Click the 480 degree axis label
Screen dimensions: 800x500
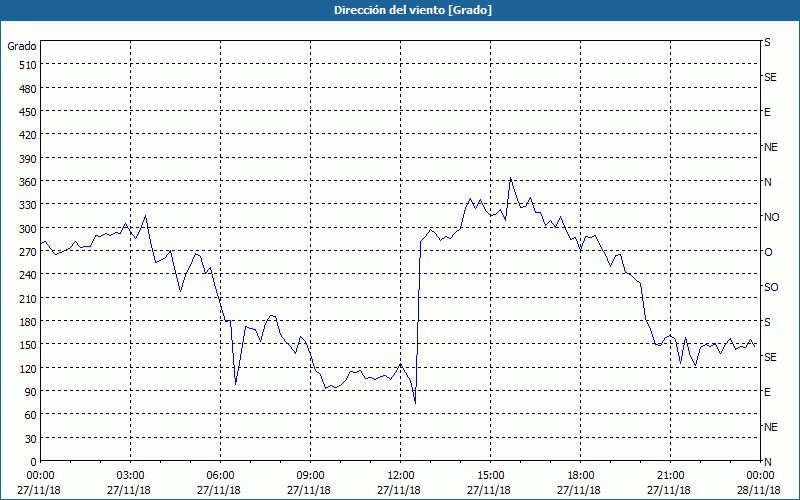click(x=28, y=88)
